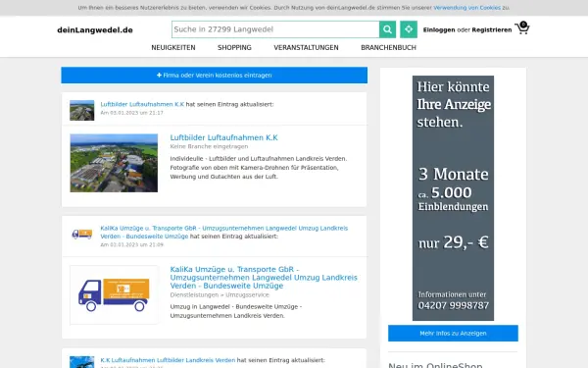Click 'Hier könnte Ihre Anzeige stehen' ad banner

click(453, 198)
